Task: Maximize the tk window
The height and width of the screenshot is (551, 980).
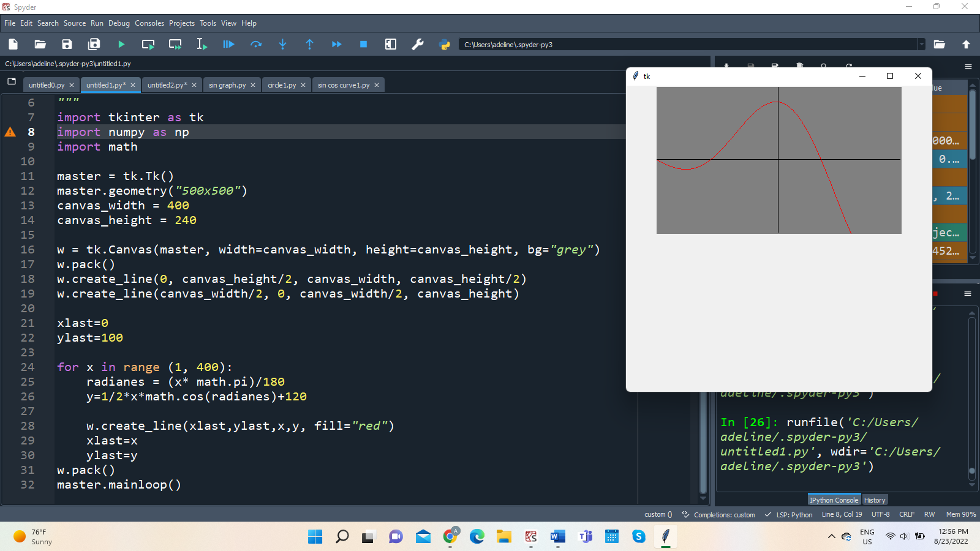Action: [x=890, y=76]
